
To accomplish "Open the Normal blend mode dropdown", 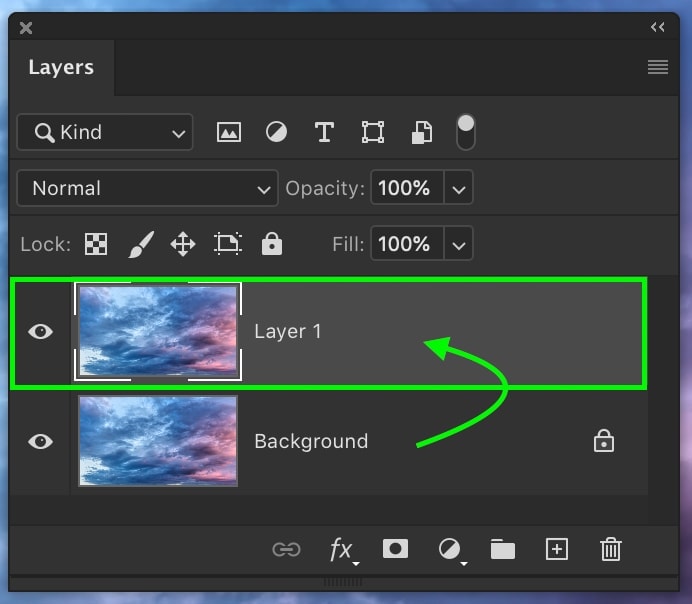I will click(x=147, y=188).
